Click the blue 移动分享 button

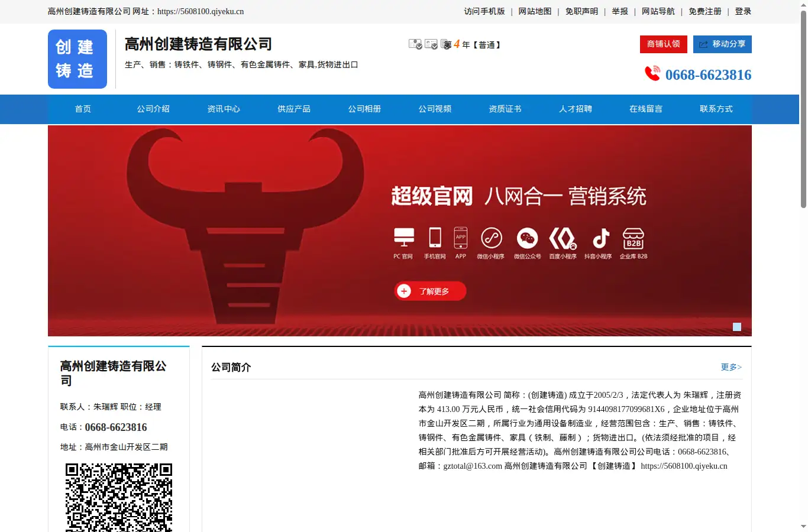click(722, 44)
